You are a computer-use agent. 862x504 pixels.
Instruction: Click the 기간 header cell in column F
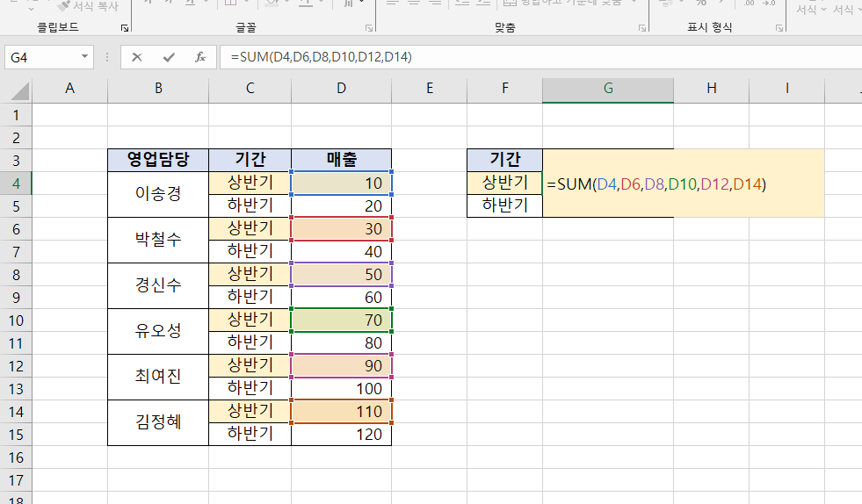tap(504, 160)
